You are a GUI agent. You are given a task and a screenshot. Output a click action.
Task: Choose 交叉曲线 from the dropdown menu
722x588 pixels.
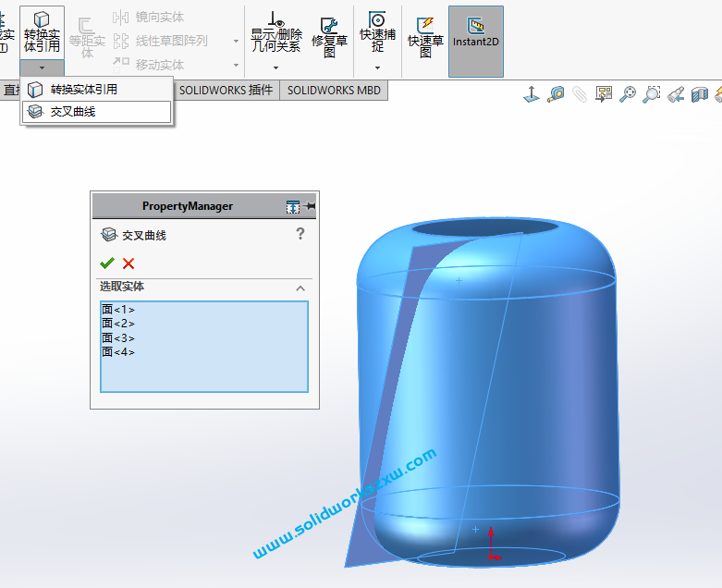coord(97,112)
